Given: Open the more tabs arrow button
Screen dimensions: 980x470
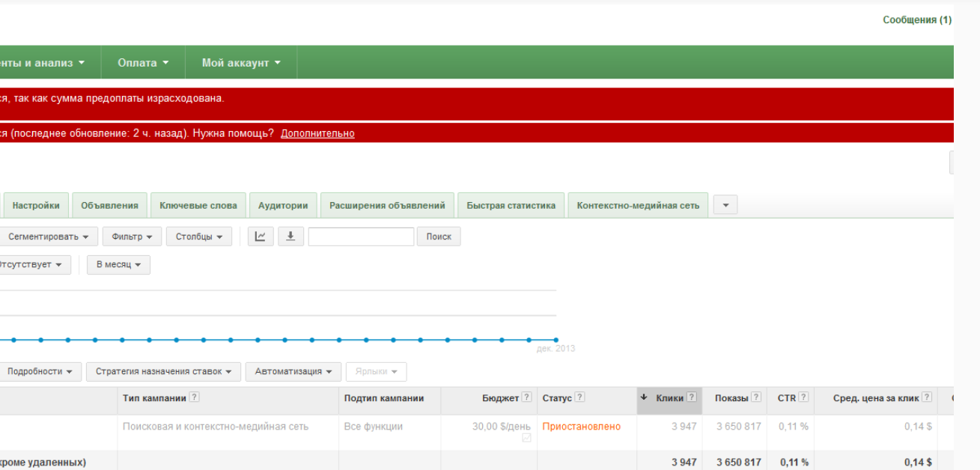Looking at the screenshot, I should click(x=725, y=205).
